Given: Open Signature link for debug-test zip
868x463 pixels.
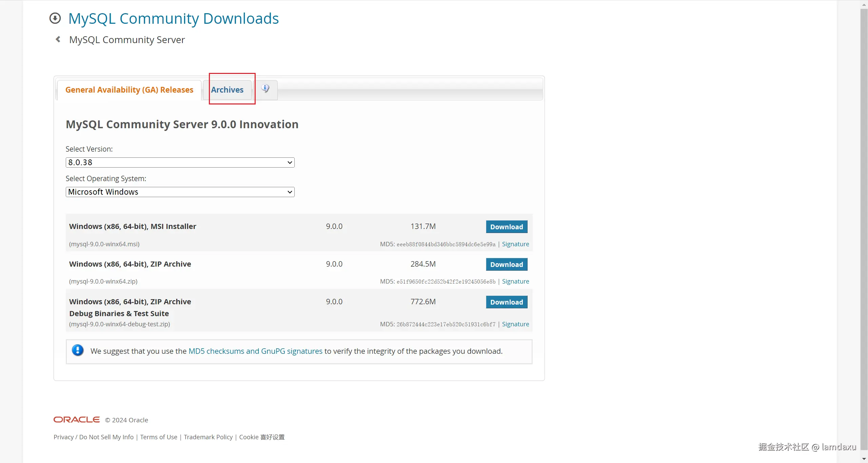Looking at the screenshot, I should pos(515,324).
